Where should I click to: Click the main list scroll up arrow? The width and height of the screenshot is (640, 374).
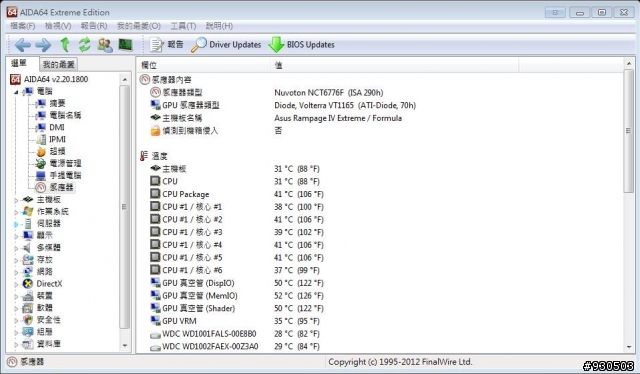point(629,64)
